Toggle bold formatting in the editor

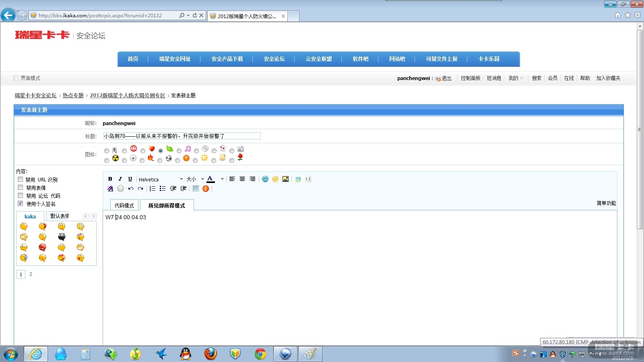click(x=110, y=179)
